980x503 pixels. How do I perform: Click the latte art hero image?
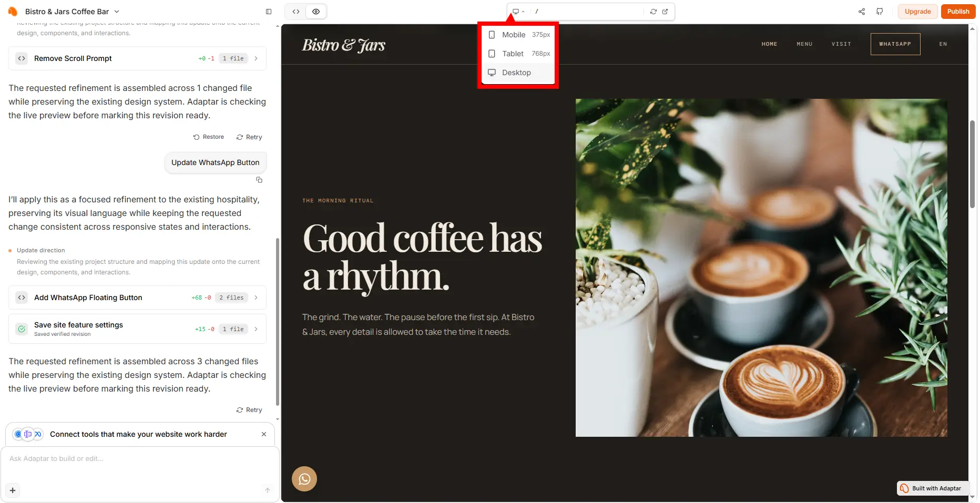pos(761,268)
